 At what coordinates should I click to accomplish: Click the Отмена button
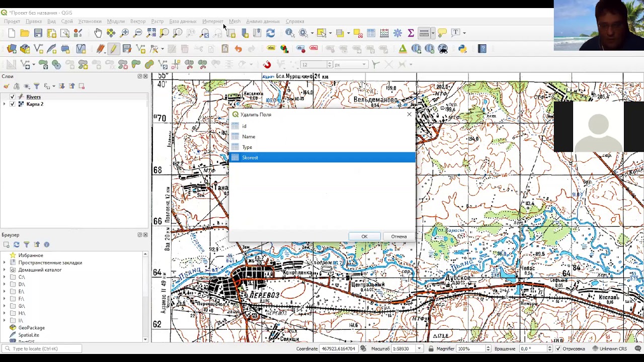point(399,237)
